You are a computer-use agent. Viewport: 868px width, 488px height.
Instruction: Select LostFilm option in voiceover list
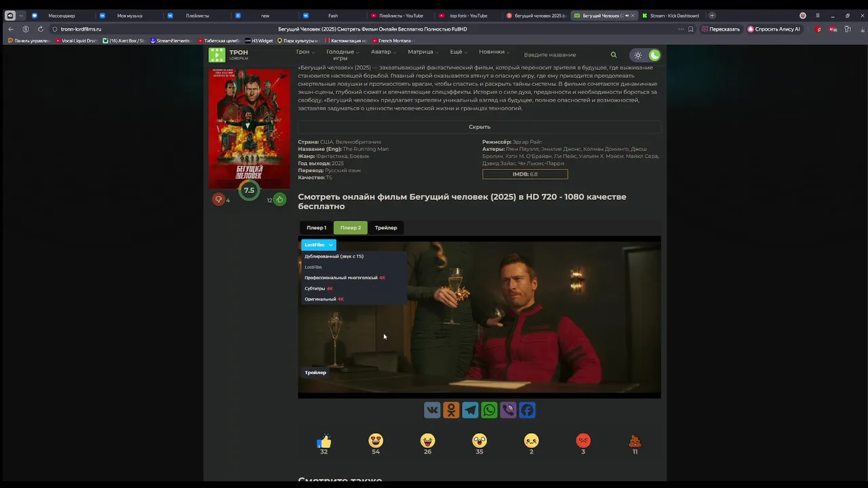pyautogui.click(x=313, y=267)
